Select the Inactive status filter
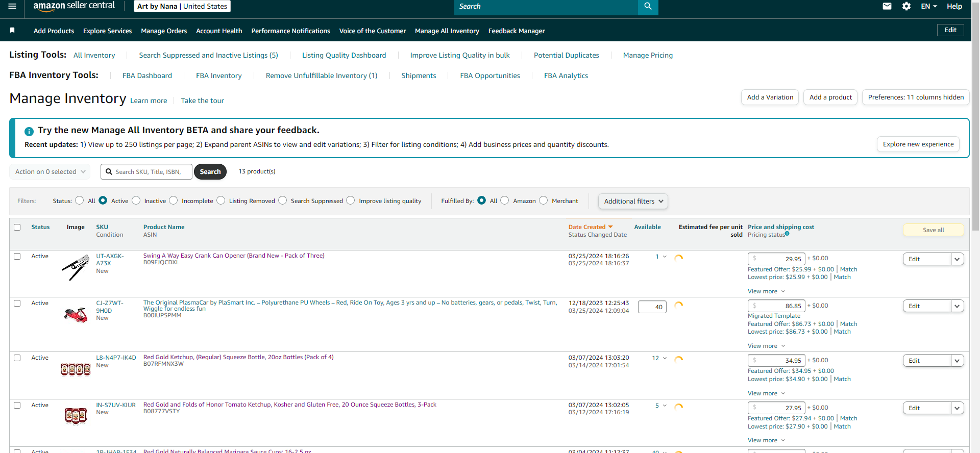This screenshot has height=453, width=980. pos(136,200)
